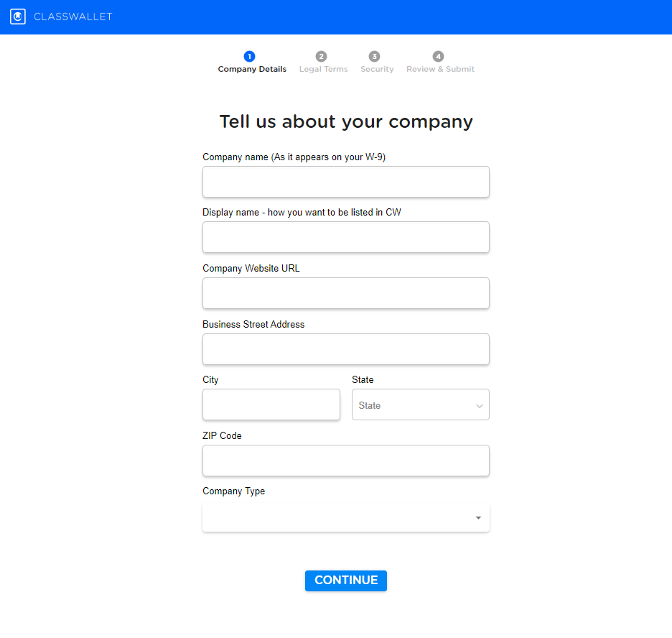672x638 pixels.
Task: Click the State dropdown chevron
Action: pos(479,404)
